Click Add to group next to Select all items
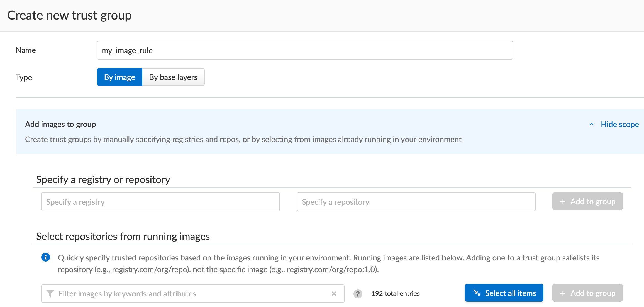The height and width of the screenshot is (307, 644). (x=587, y=293)
